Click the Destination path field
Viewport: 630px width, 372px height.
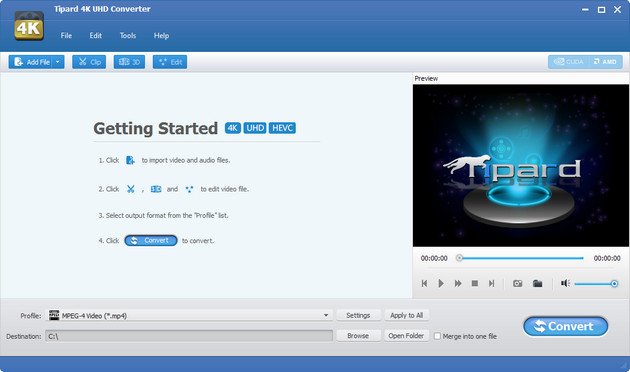[189, 336]
